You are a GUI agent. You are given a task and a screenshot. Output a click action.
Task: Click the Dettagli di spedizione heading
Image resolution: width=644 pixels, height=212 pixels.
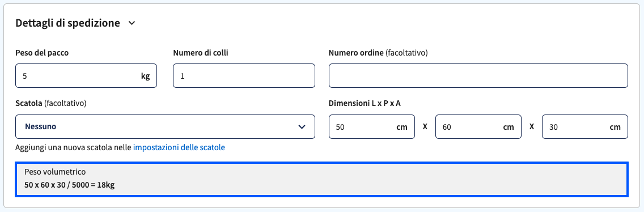coord(68,23)
